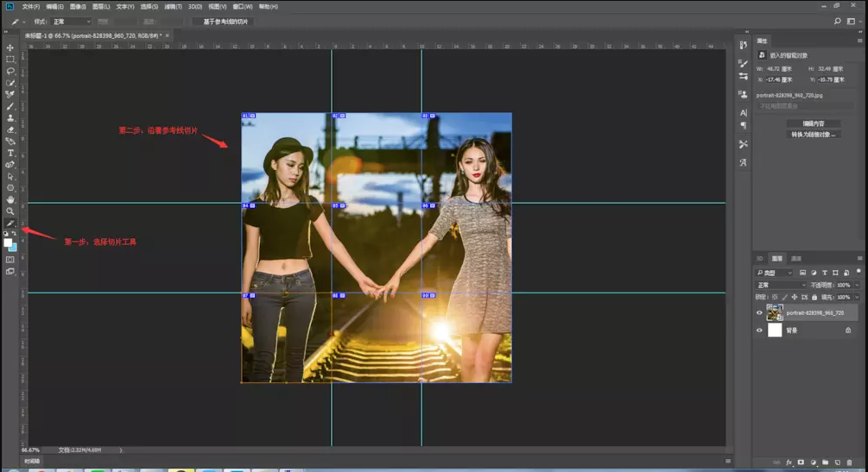Screen dimensions: 868x472
Task: Select the Zoom magnifier tool
Action: coord(10,211)
